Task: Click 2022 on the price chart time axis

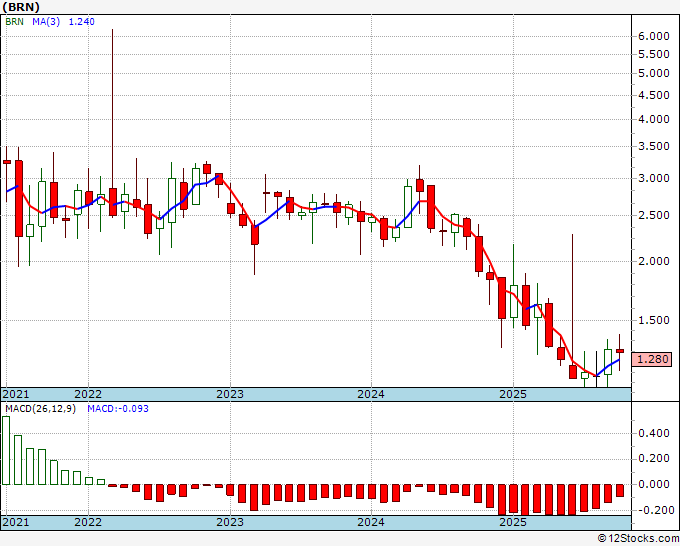Action: 88,394
